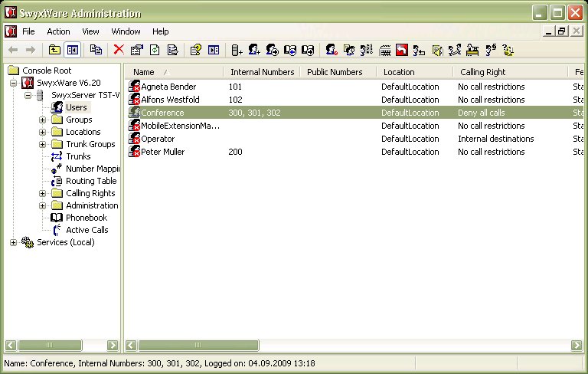Select the Users node in the tree
Image resolution: width=588 pixels, height=374 pixels.
77,107
